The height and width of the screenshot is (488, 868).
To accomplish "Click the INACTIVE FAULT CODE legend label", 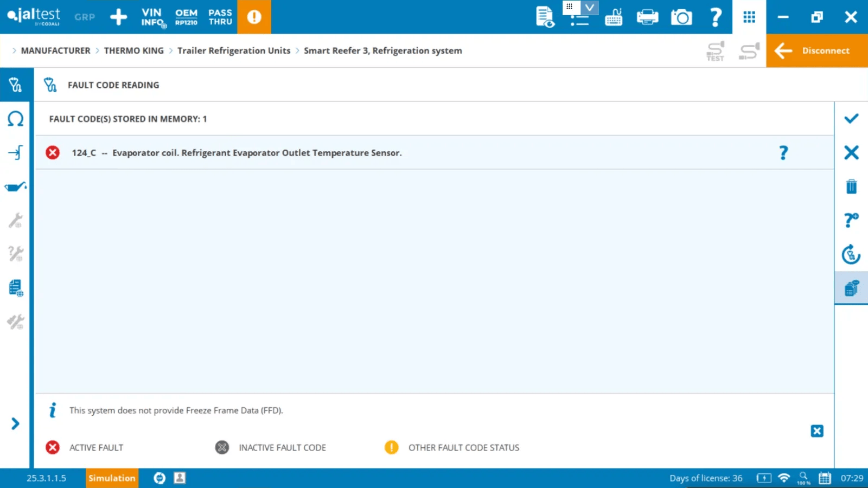I will (x=282, y=447).
